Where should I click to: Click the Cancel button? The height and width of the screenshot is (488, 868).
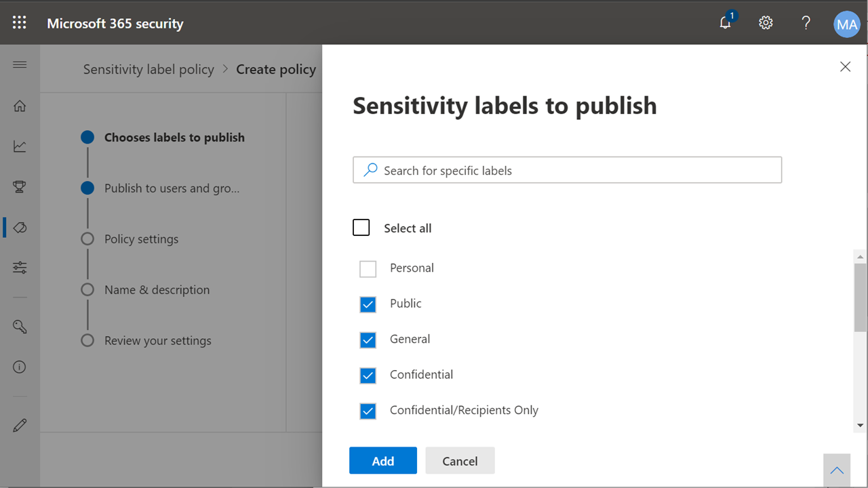460,461
